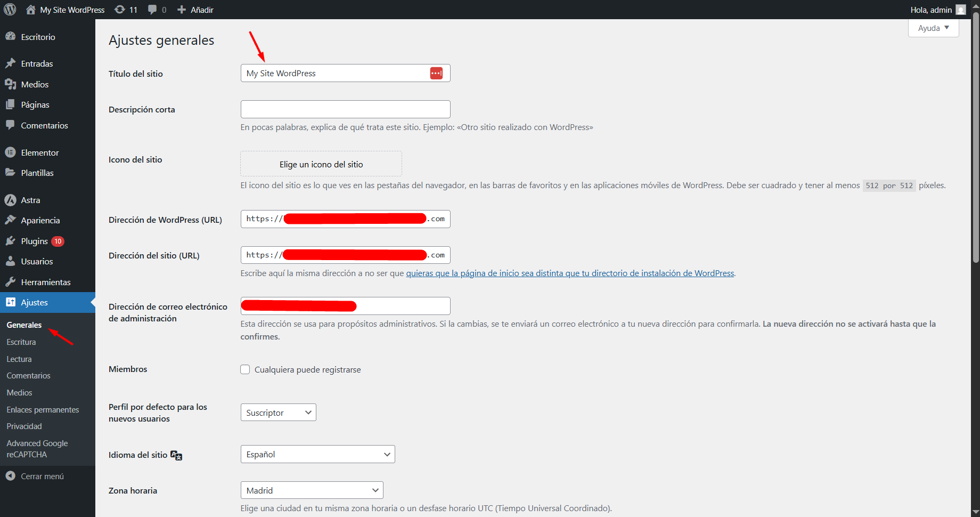Click the Entradas pin icon
This screenshot has height=517, width=980.
pyautogui.click(x=10, y=63)
